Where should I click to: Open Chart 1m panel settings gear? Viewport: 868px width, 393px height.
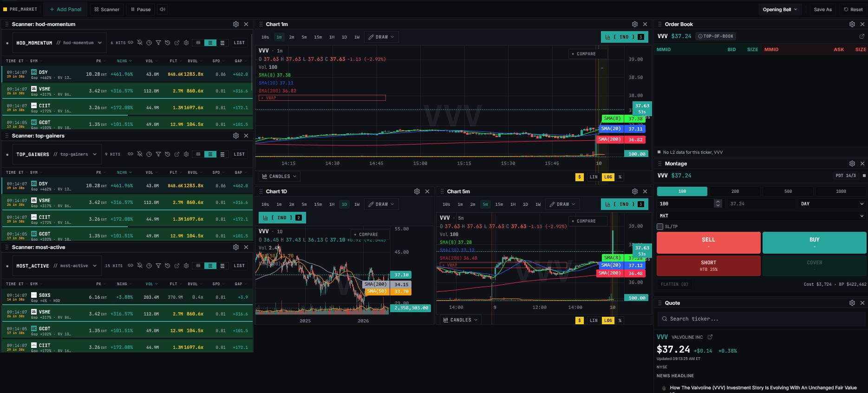coord(635,24)
